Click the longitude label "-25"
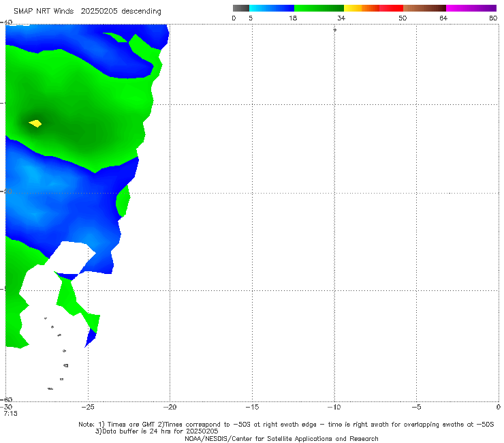This screenshot has height=443, width=504. (x=88, y=407)
